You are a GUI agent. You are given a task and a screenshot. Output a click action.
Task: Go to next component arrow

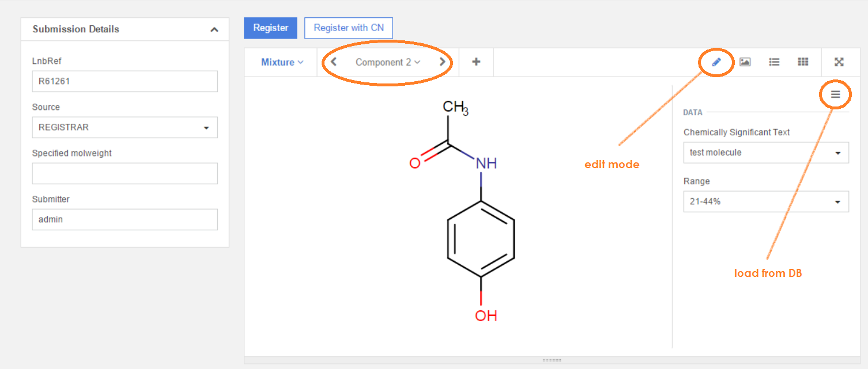pos(442,62)
